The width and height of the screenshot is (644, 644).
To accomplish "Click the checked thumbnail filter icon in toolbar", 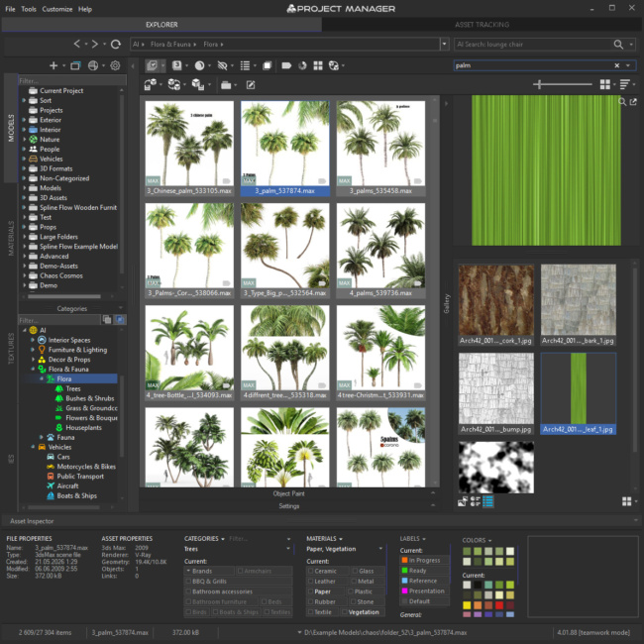I will click(x=152, y=65).
